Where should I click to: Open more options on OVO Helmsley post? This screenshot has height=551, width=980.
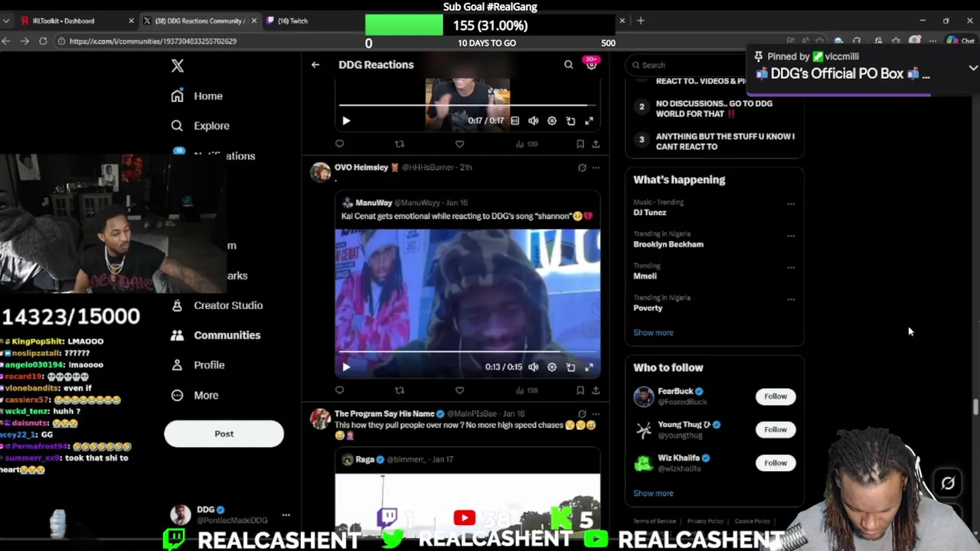[x=596, y=168]
